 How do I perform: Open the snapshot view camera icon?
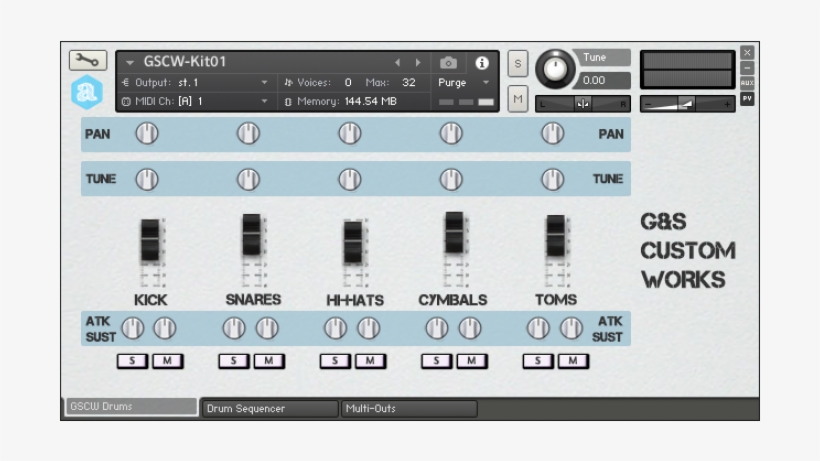tap(448, 63)
